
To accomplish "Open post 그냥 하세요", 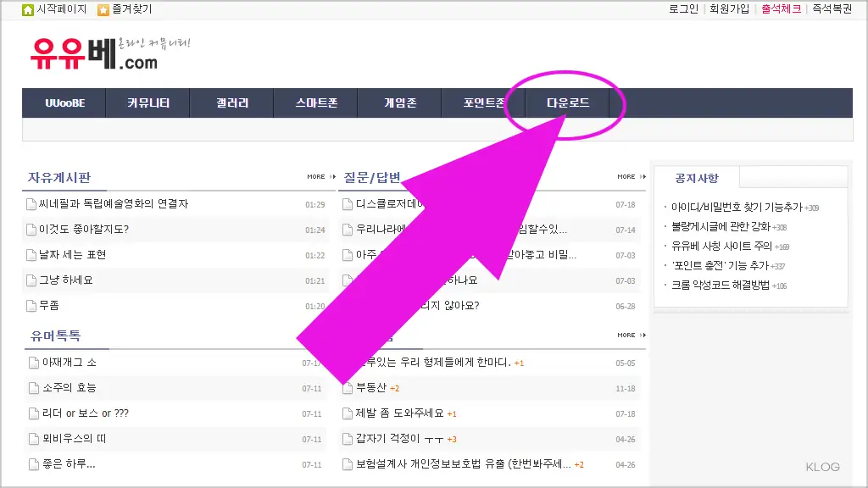I will [66, 280].
